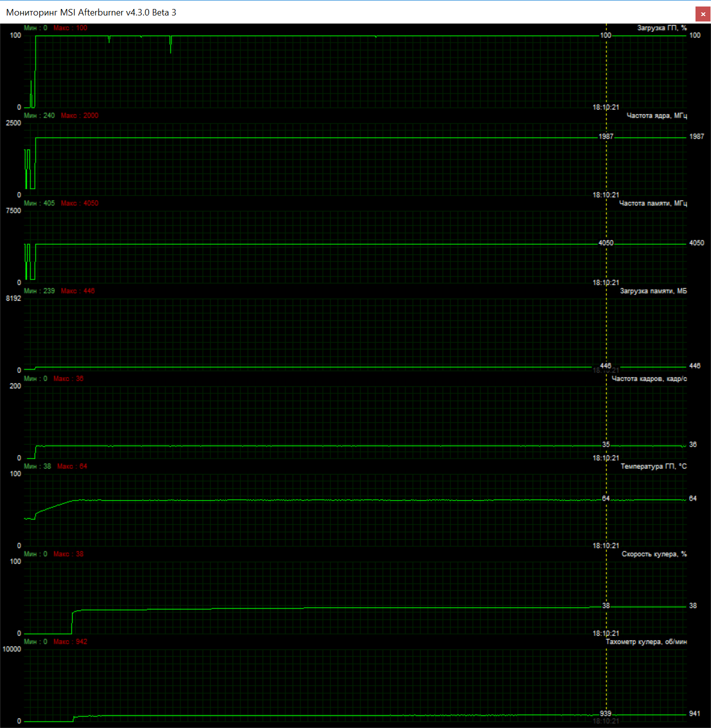Select the 'Скорость кулера, %' graph label
The width and height of the screenshot is (711, 728).
point(654,554)
